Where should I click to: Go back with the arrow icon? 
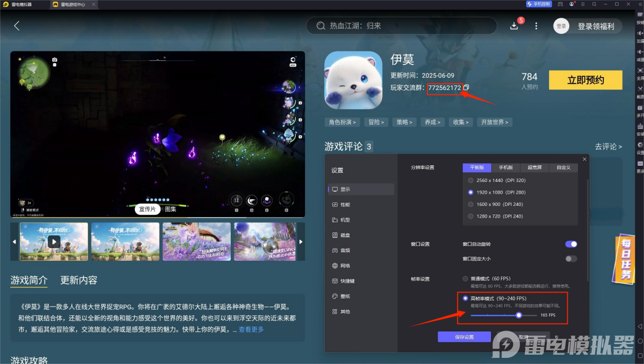point(17,26)
